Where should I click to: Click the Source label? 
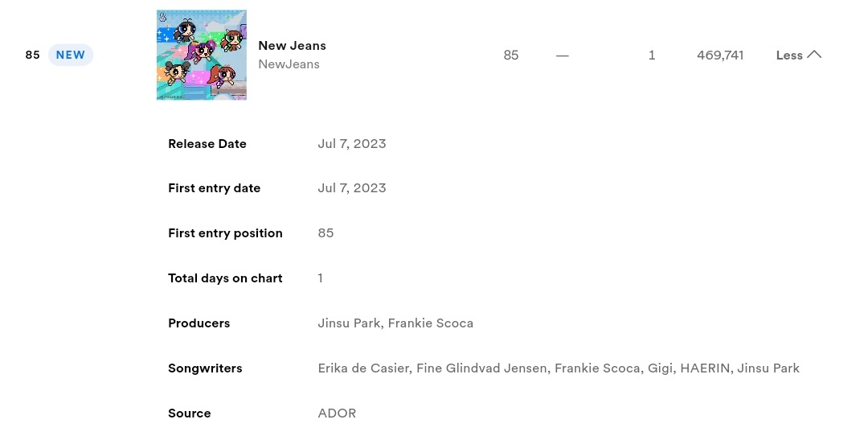click(190, 413)
